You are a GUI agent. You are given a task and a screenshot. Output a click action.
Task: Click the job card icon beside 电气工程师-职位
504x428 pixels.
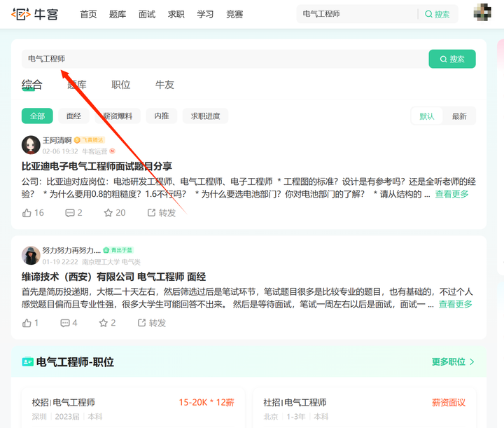click(x=27, y=362)
